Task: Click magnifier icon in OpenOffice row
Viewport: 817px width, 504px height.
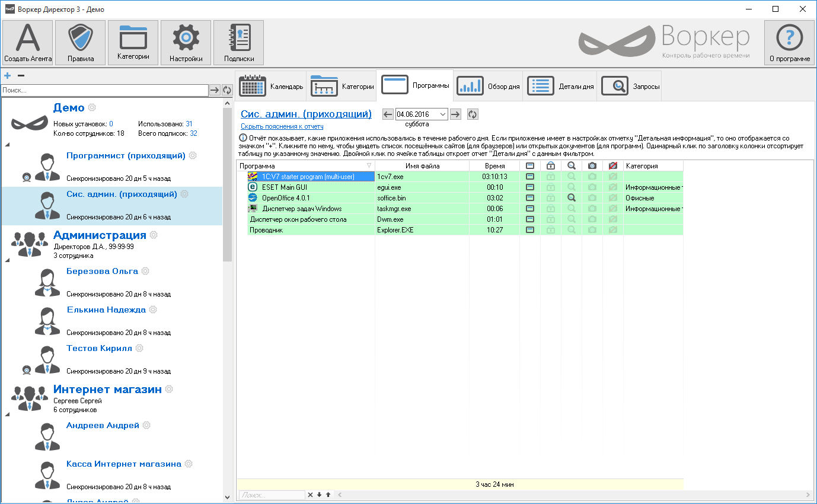Action: 571,198
